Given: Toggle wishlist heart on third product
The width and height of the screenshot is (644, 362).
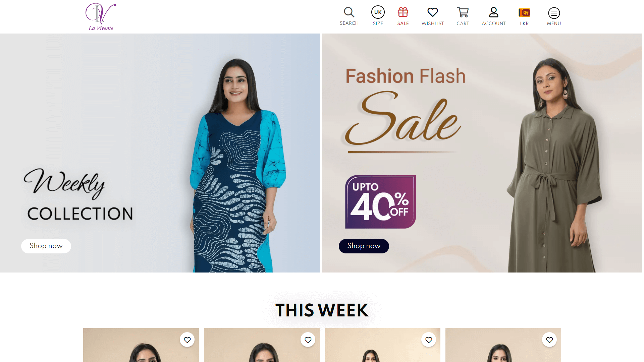Looking at the screenshot, I should (x=429, y=340).
